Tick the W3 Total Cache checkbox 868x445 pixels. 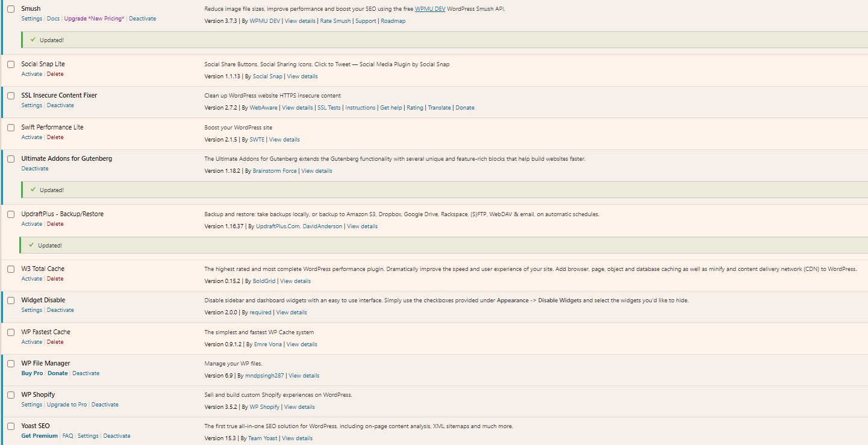coord(11,269)
